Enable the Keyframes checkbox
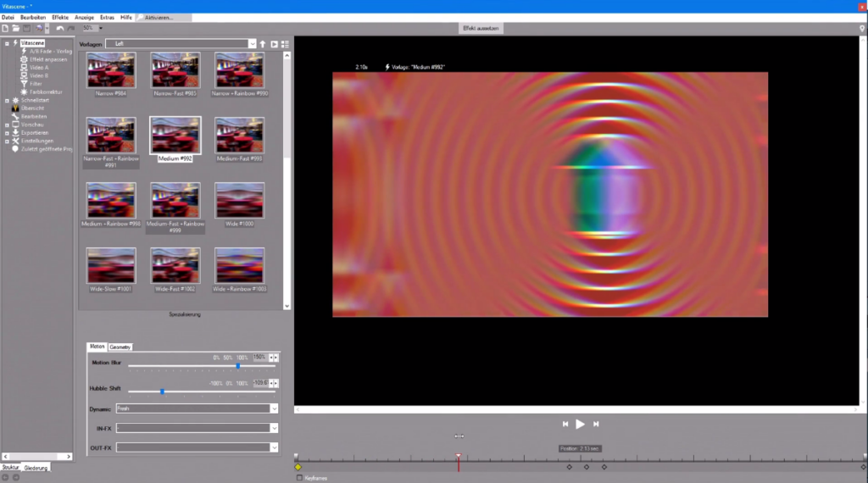The width and height of the screenshot is (868, 483). (299, 478)
